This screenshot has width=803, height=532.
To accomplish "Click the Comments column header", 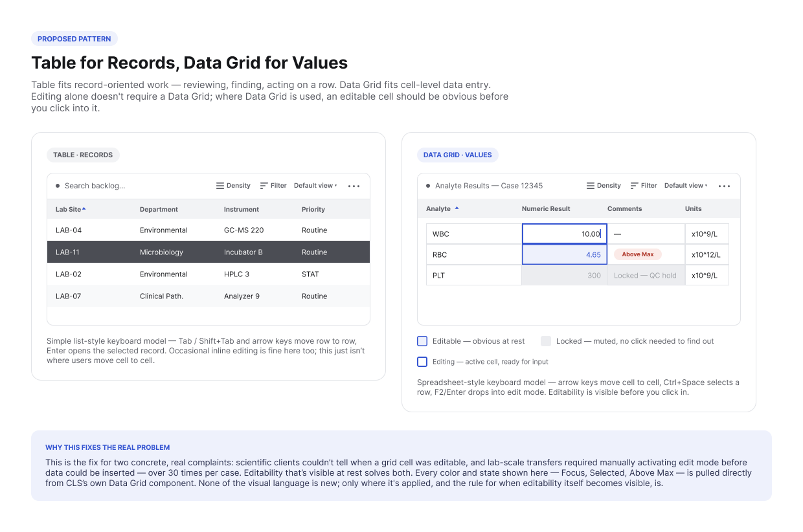I will point(625,208).
